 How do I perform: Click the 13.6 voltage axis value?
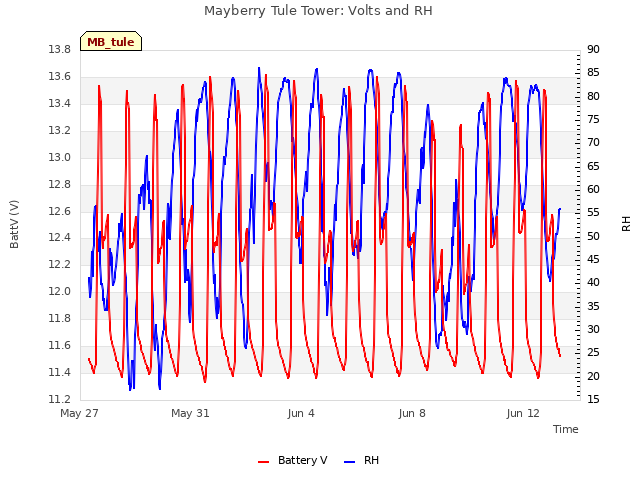(60, 77)
